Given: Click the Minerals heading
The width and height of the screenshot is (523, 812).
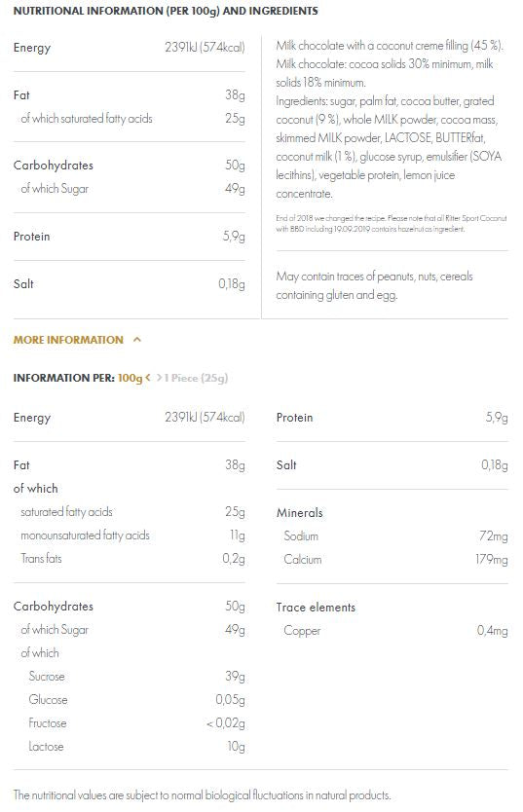Looking at the screenshot, I should (299, 513).
